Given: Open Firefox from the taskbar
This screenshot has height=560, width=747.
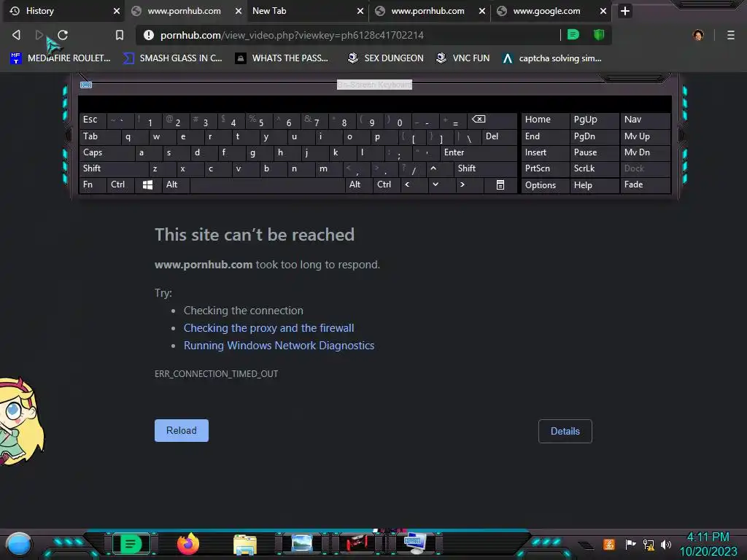Looking at the screenshot, I should (187, 544).
